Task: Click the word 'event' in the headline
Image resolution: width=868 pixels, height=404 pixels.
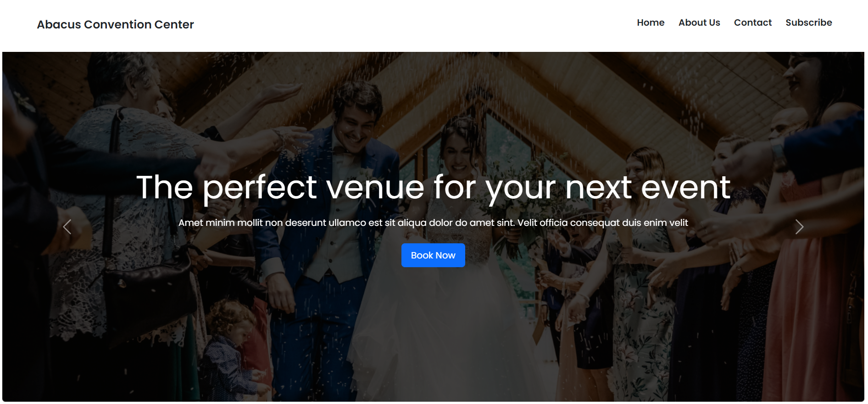Action: point(686,187)
